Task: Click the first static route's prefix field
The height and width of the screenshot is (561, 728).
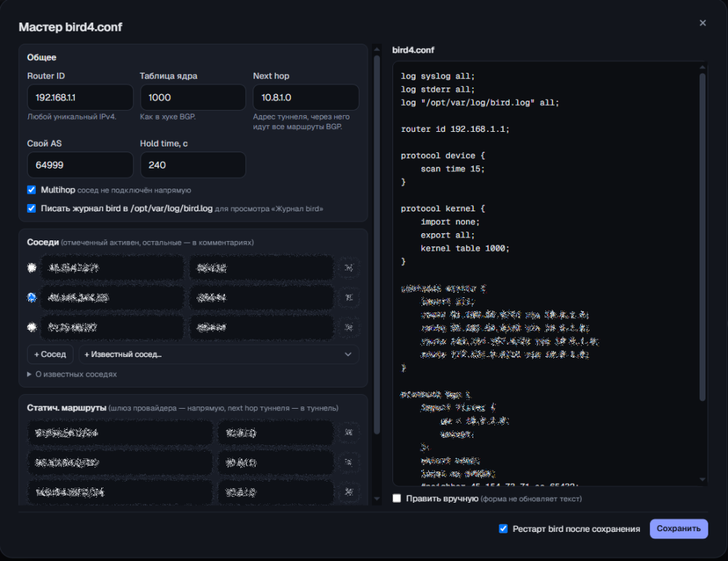Action: click(x=120, y=433)
